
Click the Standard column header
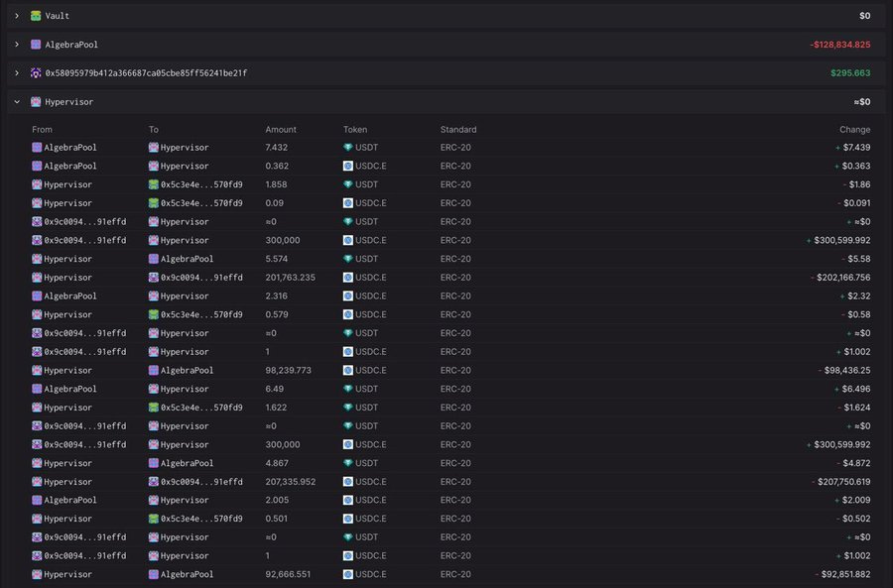pos(458,130)
